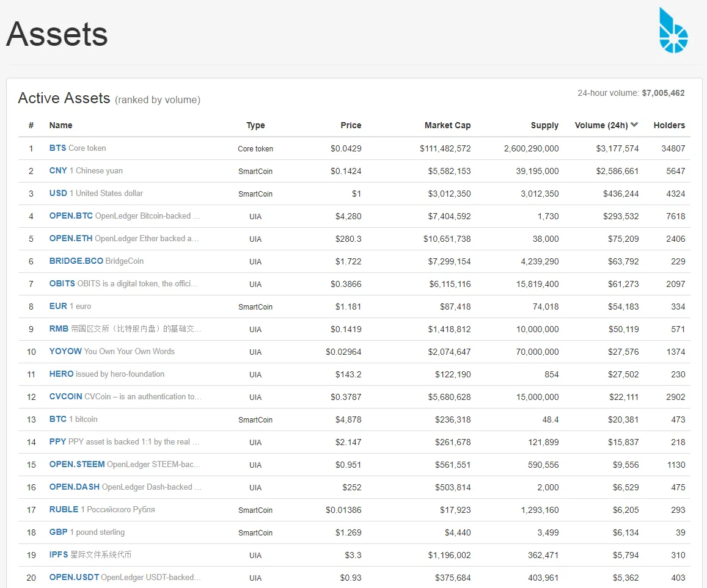View the OBITS asset details
The image size is (707, 588).
point(62,283)
